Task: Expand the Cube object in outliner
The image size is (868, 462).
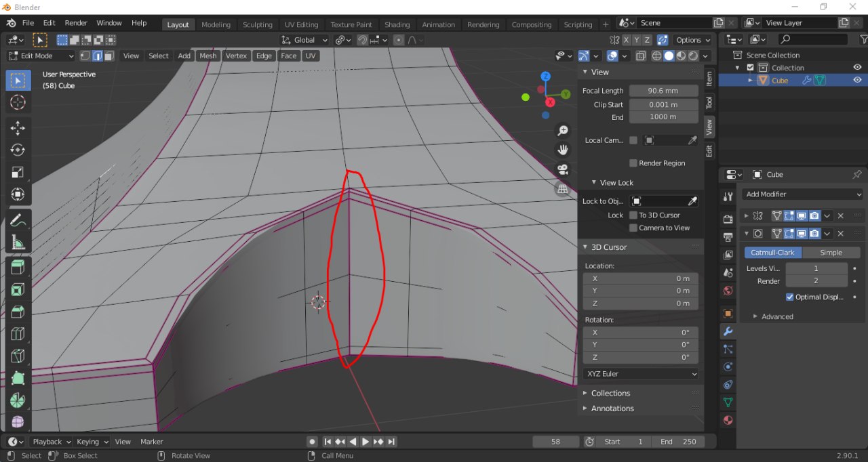Action: pos(751,80)
